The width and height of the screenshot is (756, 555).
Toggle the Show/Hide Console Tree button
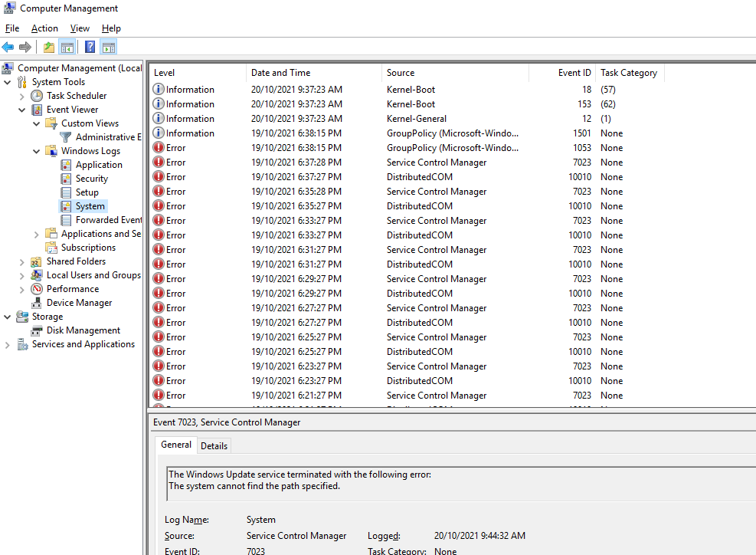[x=67, y=46]
